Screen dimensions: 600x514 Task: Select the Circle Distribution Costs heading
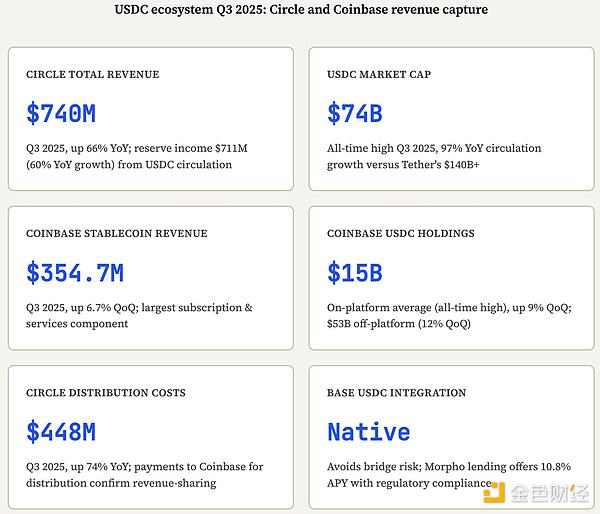point(105,393)
